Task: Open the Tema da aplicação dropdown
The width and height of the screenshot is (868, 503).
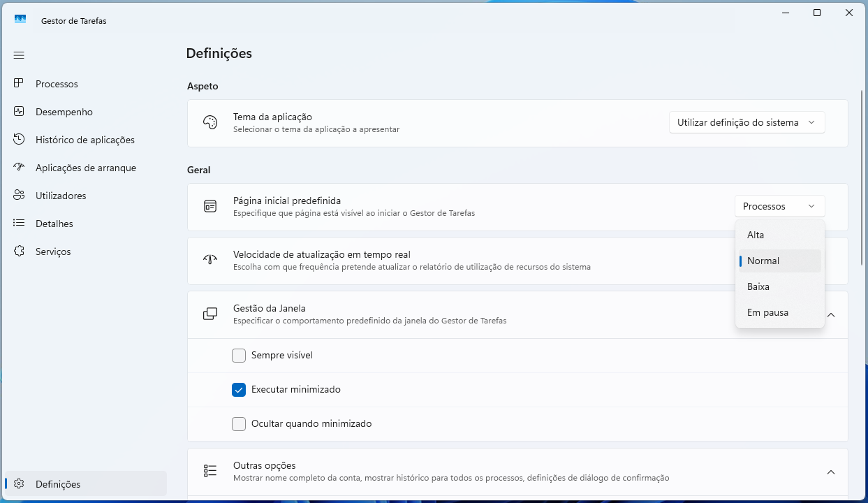Action: coord(746,122)
